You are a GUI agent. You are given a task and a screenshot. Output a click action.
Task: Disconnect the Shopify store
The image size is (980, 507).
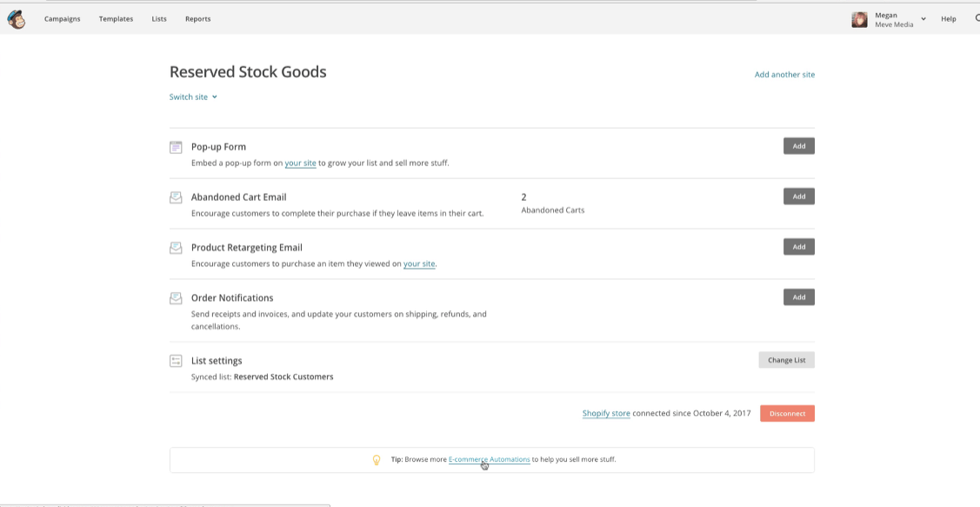787,413
